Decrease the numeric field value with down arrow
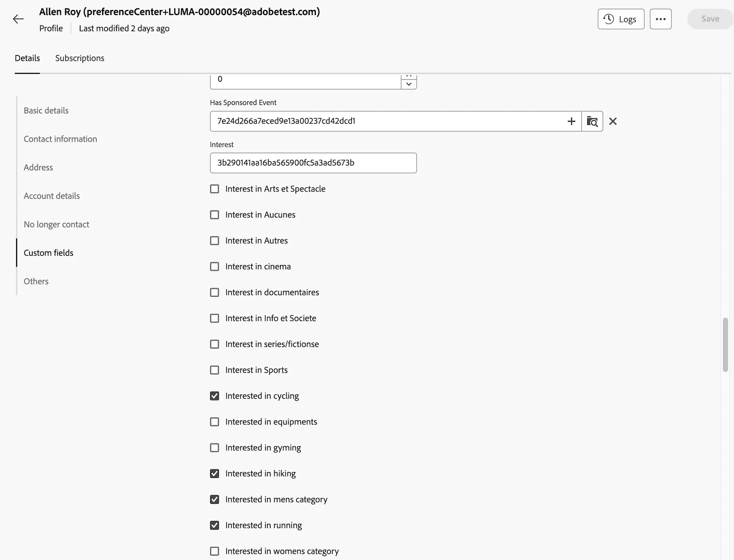This screenshot has width=734, height=560. pos(409,84)
